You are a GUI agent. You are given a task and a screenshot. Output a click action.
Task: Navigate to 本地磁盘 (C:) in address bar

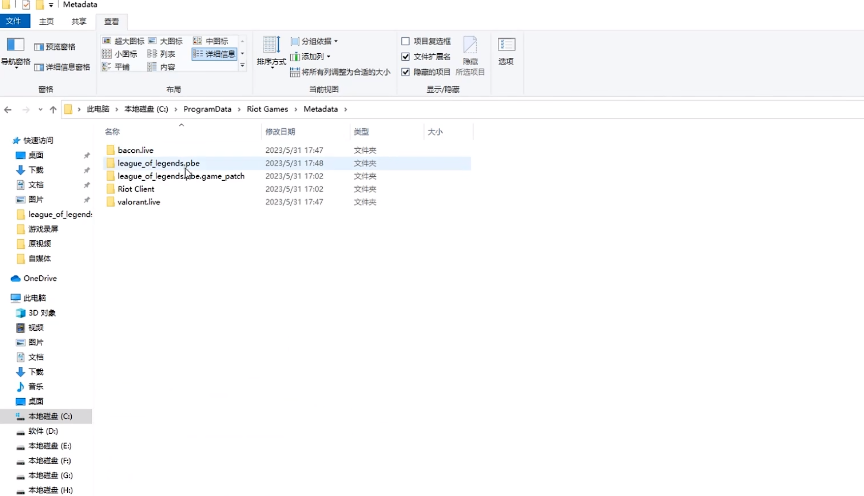(146, 109)
